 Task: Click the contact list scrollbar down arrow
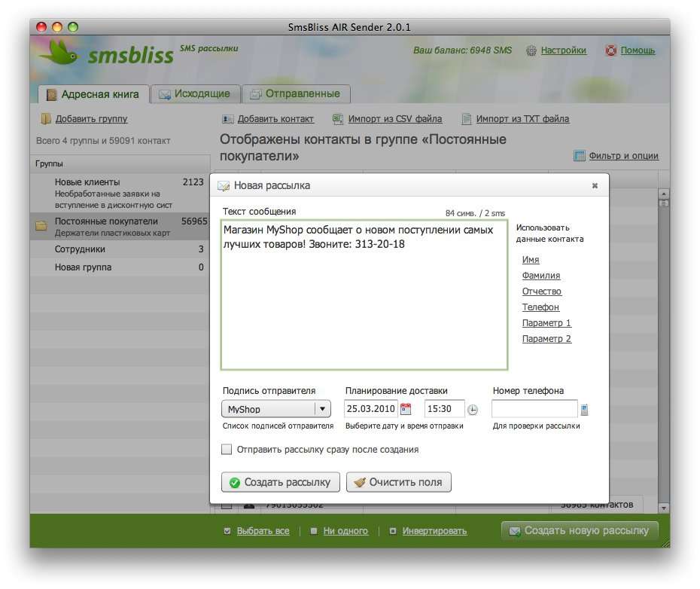tap(664, 508)
